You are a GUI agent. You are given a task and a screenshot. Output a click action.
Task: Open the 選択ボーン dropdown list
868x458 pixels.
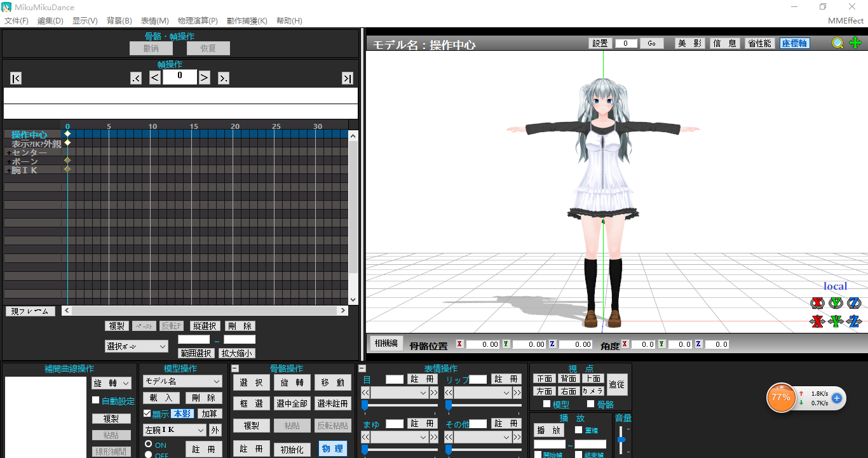[x=137, y=346]
